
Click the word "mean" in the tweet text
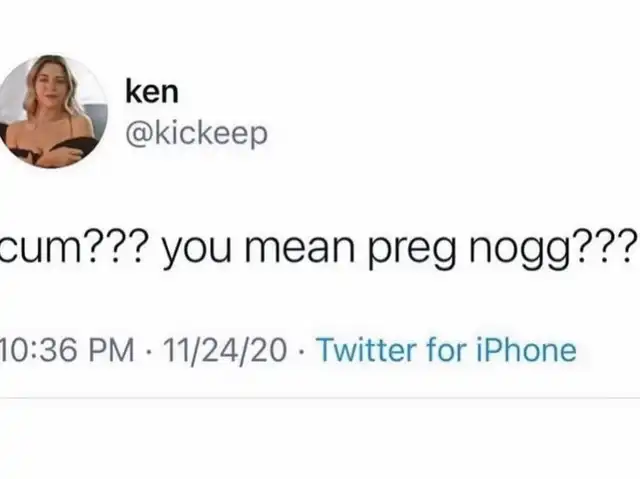tap(300, 246)
